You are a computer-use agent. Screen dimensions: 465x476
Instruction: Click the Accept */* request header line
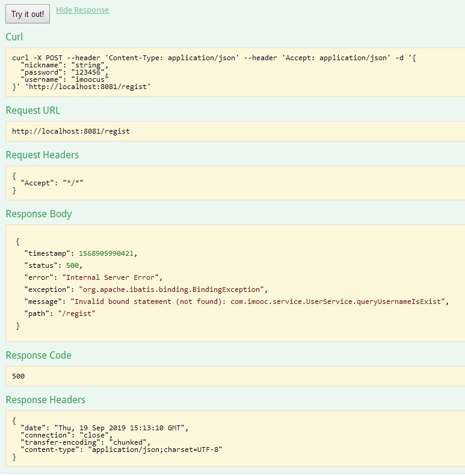(x=52, y=182)
